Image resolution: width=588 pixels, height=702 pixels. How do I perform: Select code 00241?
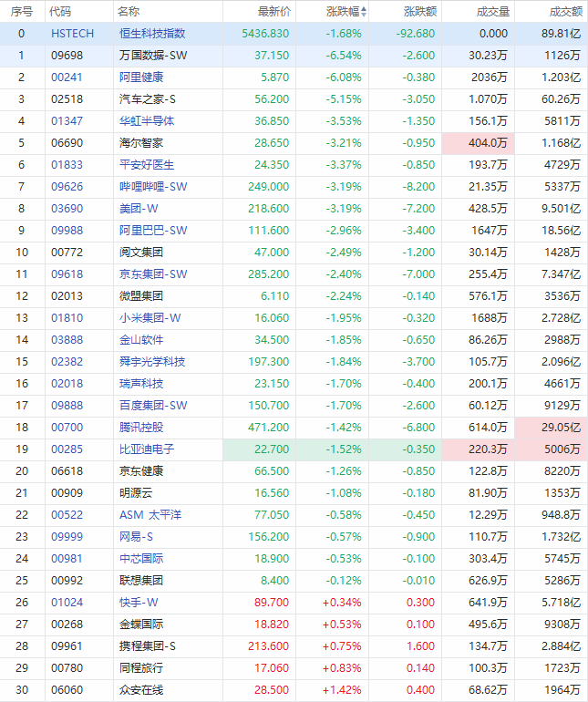pyautogui.click(x=67, y=77)
